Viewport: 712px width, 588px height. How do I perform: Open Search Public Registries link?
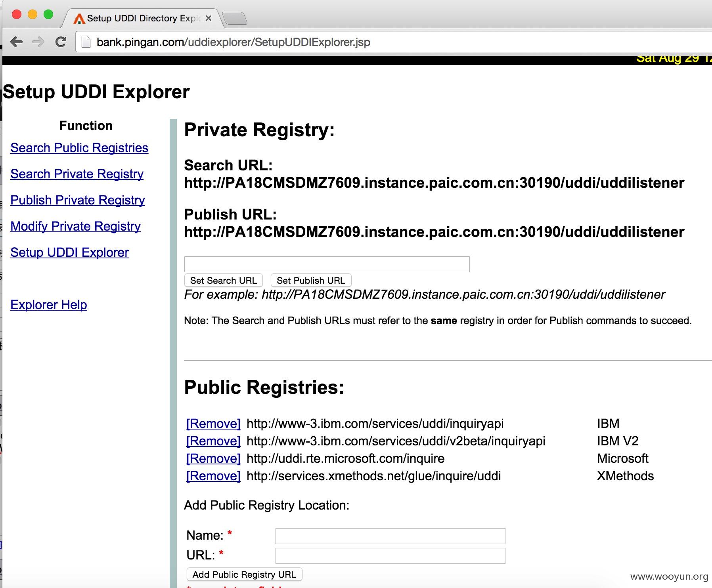pos(79,148)
